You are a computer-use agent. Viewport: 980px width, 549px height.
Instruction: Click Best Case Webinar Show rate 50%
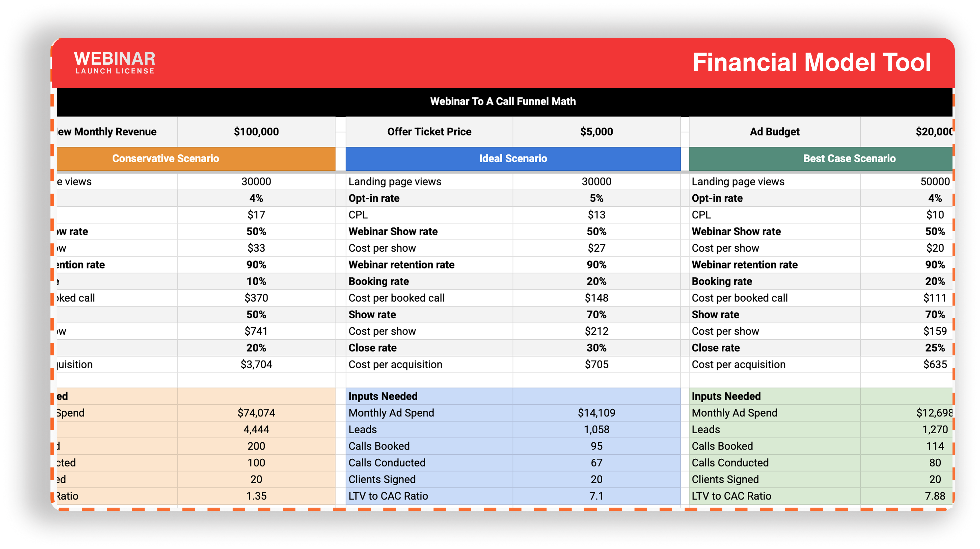coord(934,231)
